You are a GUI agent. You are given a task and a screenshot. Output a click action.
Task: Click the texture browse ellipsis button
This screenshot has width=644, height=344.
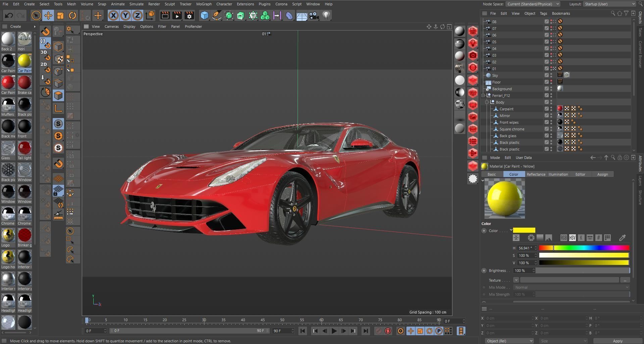pyautogui.click(x=625, y=280)
